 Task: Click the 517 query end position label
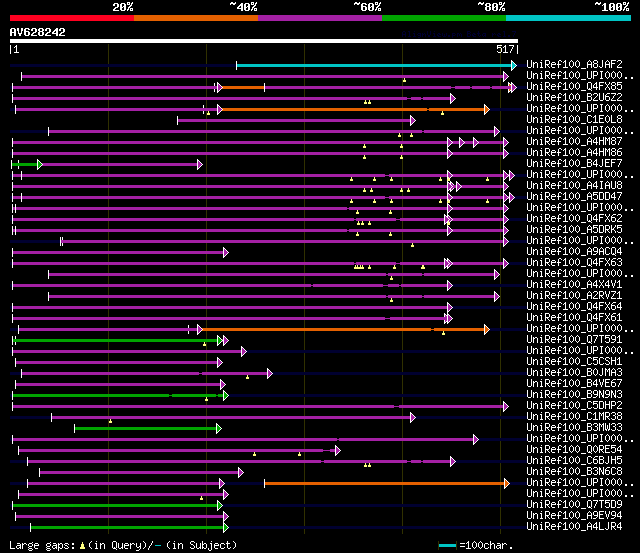[505, 49]
